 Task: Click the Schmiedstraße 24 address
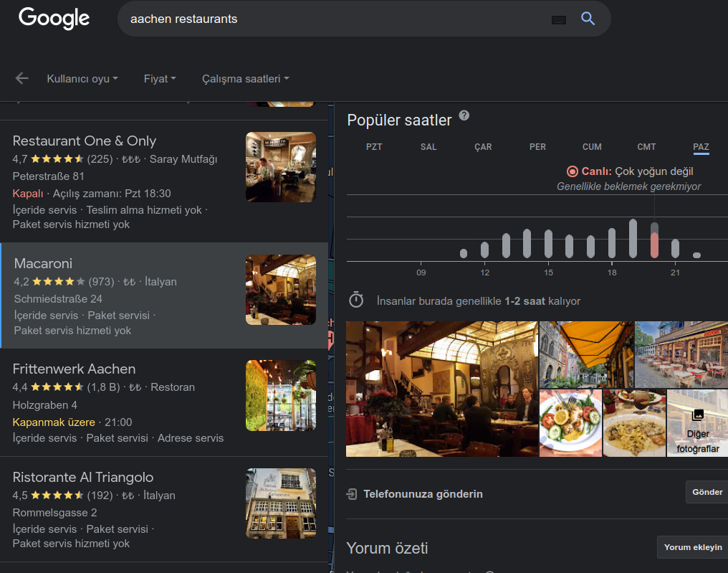[58, 299]
